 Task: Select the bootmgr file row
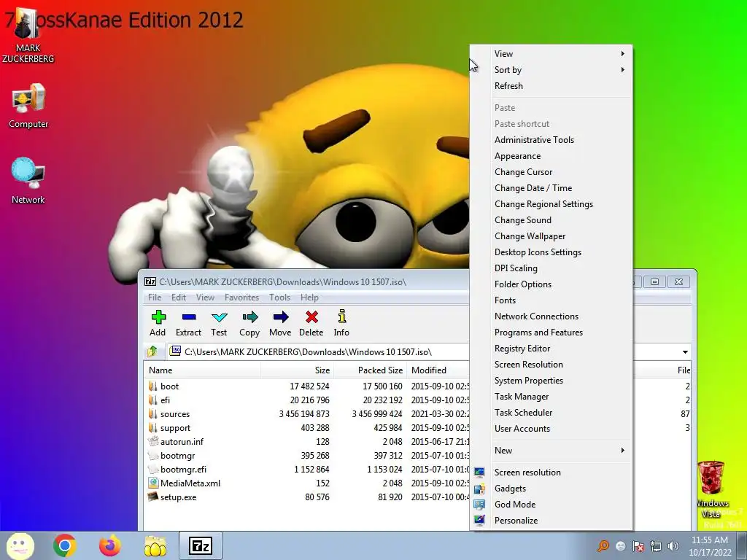(x=306, y=455)
